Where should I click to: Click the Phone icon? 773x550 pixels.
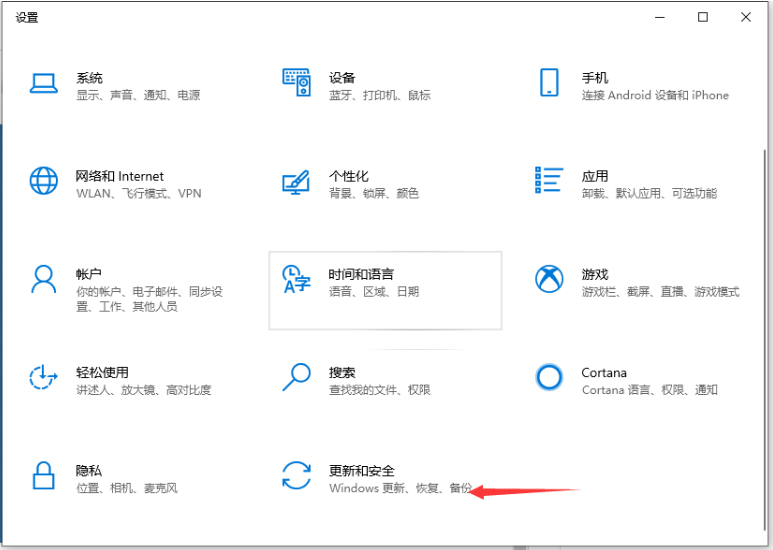point(549,84)
